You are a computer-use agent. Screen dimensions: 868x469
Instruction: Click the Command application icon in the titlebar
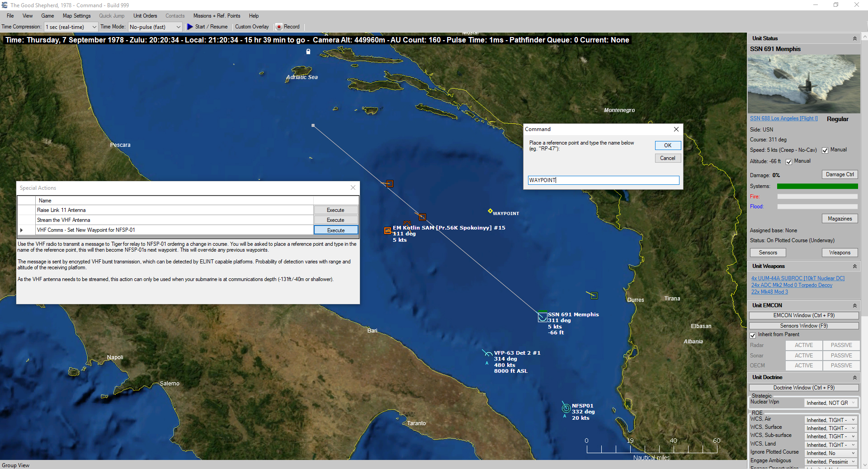pyautogui.click(x=5, y=5)
